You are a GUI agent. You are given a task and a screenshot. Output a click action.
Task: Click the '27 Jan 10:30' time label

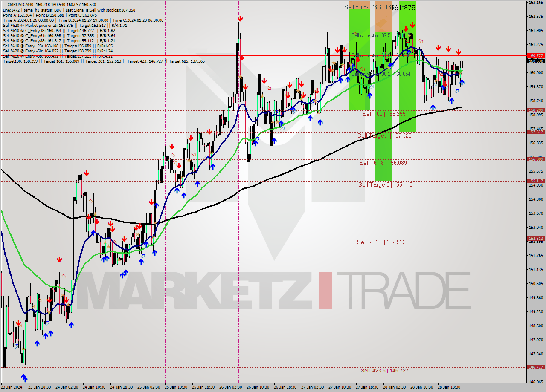click(340, 388)
